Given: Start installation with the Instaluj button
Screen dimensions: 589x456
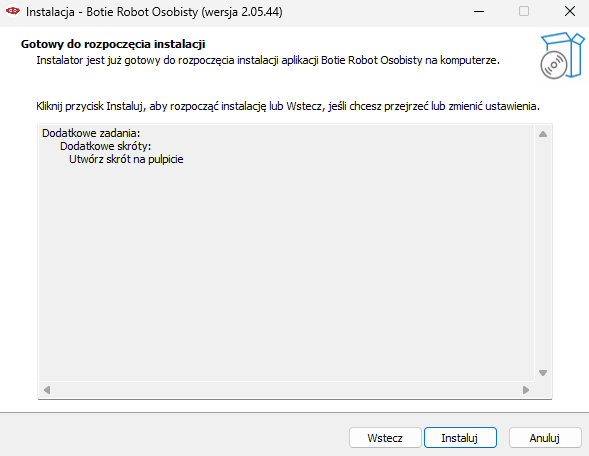Looking at the screenshot, I should (x=460, y=438).
